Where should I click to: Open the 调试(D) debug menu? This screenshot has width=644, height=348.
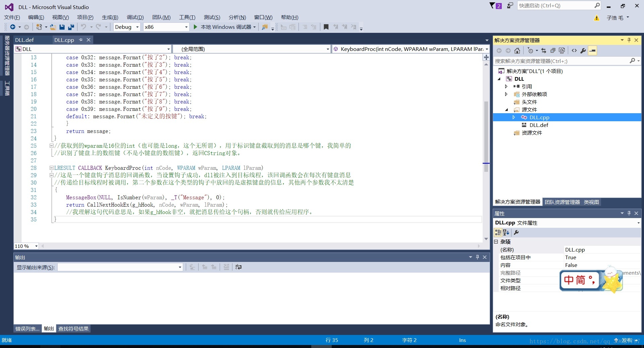coord(135,17)
